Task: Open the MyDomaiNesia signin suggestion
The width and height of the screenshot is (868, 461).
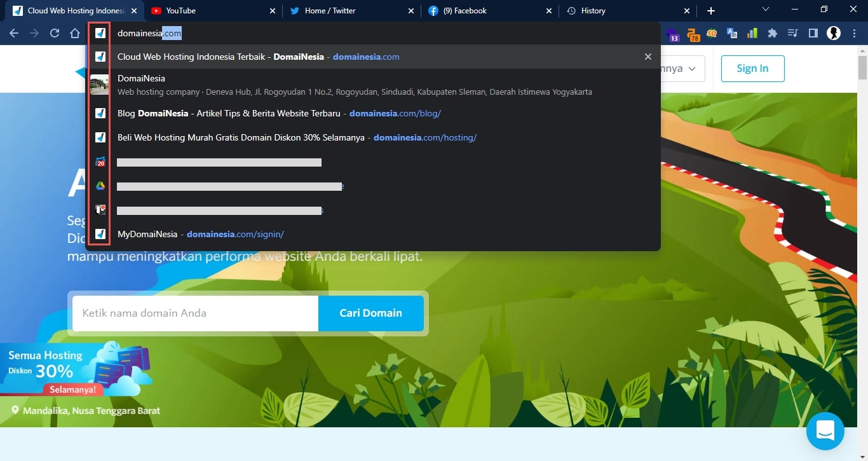Action: (374, 234)
